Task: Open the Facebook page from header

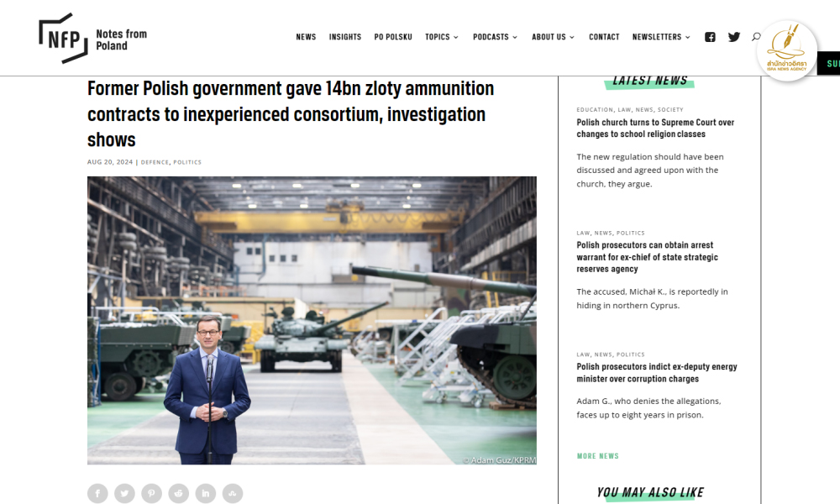Action: pos(710,37)
